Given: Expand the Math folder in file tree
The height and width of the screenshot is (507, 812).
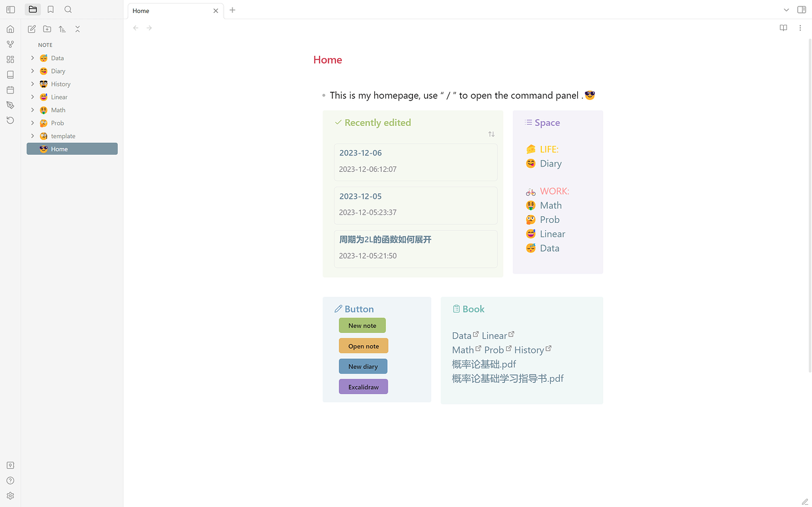Looking at the screenshot, I should pyautogui.click(x=33, y=110).
